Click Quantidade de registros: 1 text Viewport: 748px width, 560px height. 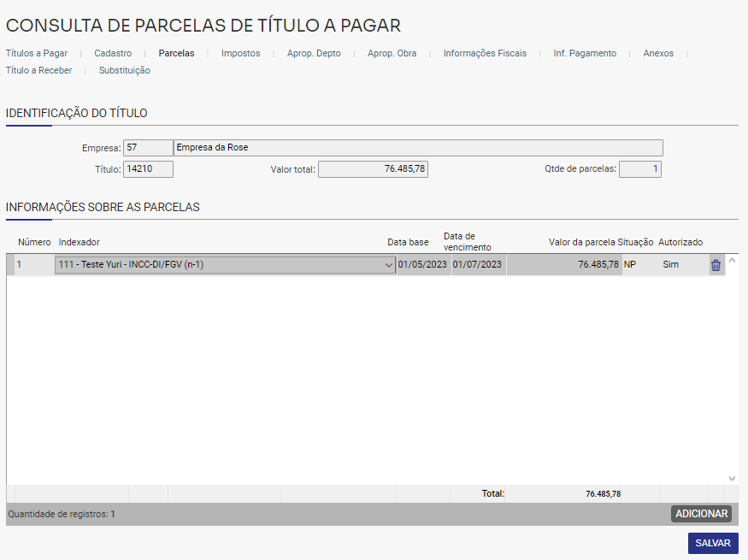click(62, 514)
